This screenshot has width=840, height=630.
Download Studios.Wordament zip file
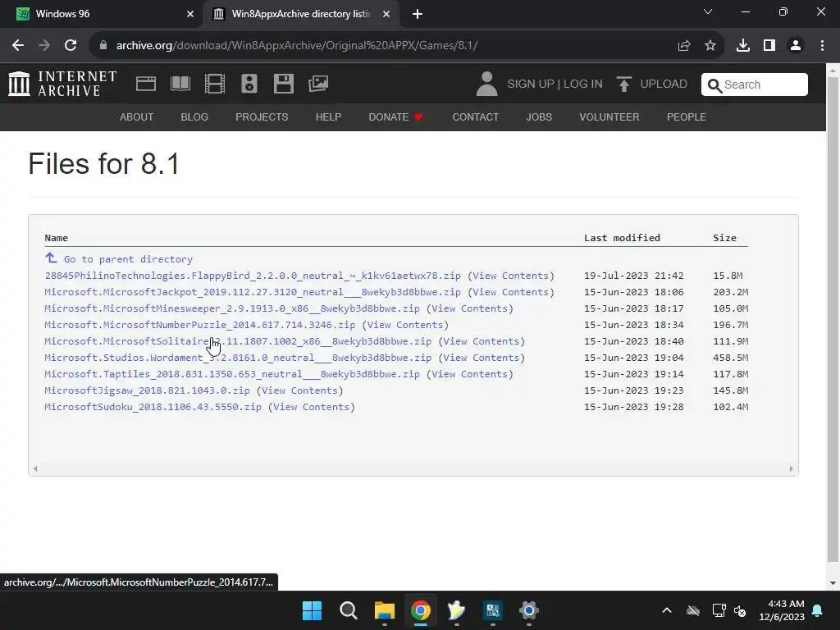coord(238,358)
